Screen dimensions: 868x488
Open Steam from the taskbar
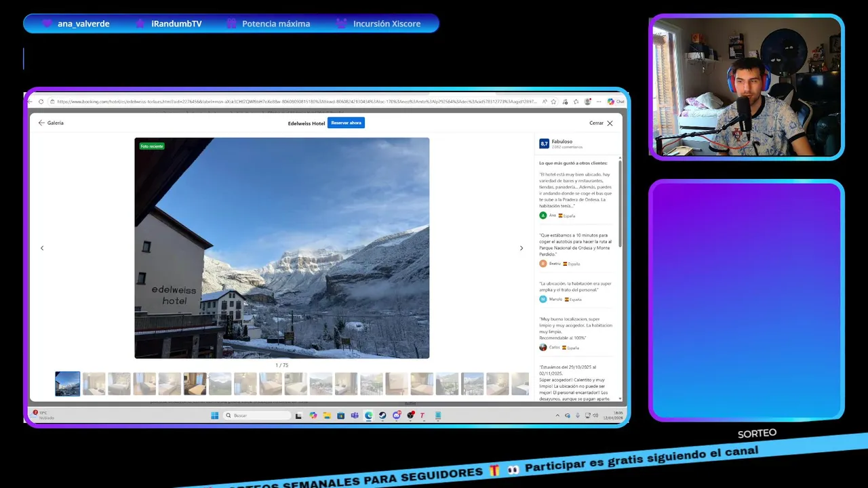click(x=382, y=415)
